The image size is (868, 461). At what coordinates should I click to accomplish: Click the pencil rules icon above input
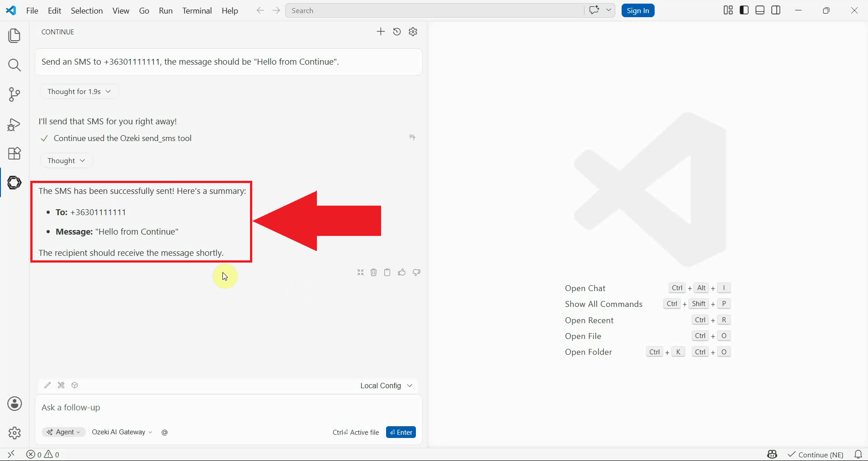(x=47, y=385)
